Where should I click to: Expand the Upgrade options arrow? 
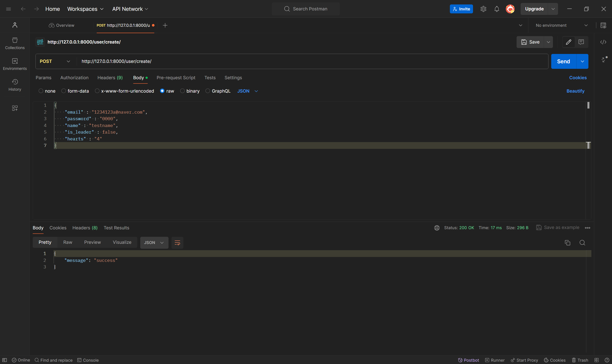(x=553, y=9)
